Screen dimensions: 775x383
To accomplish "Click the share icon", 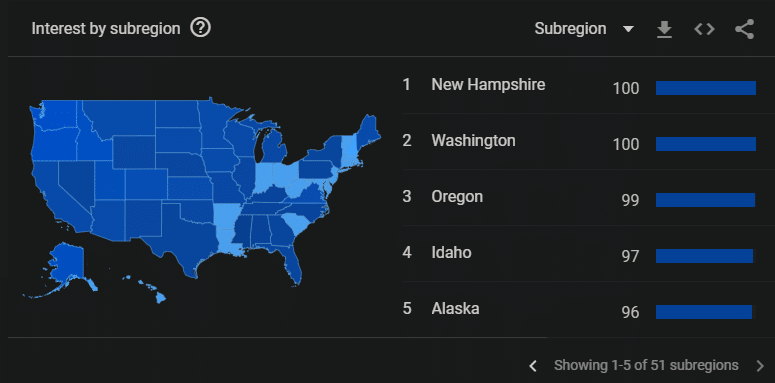I will pos(744,29).
